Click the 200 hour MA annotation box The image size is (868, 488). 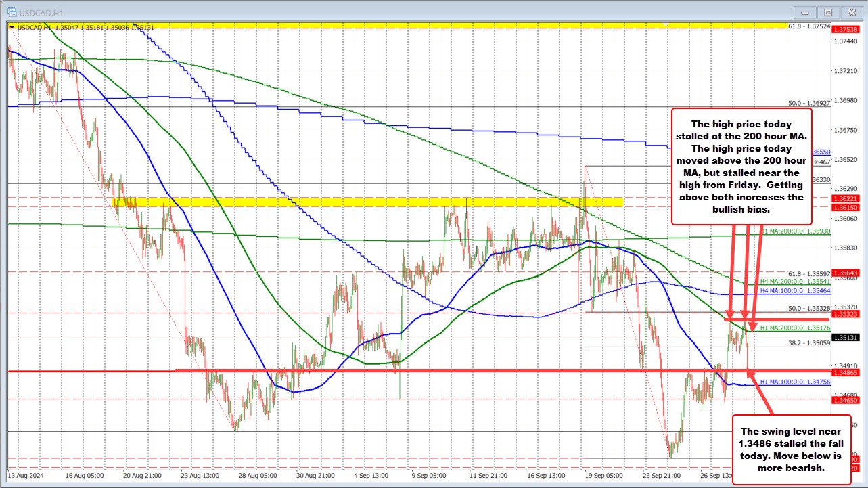click(741, 167)
